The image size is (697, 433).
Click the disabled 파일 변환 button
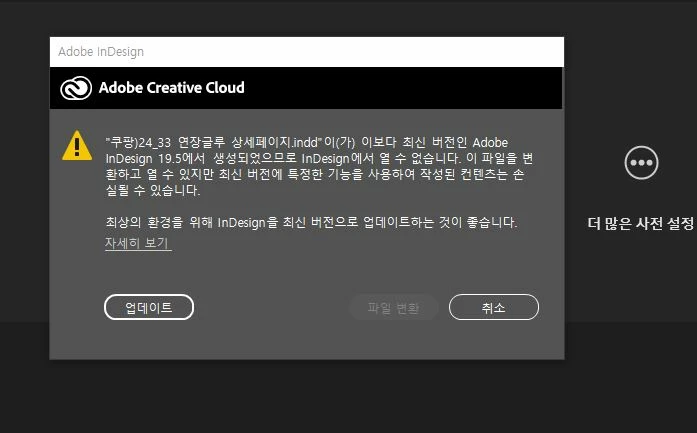click(393, 307)
